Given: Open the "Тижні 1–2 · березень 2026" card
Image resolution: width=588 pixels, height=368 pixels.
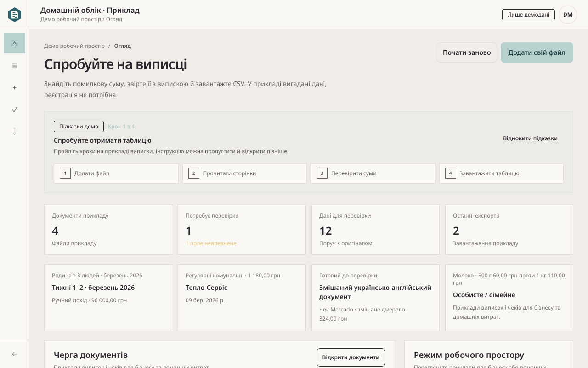Looking at the screenshot, I should tap(108, 298).
